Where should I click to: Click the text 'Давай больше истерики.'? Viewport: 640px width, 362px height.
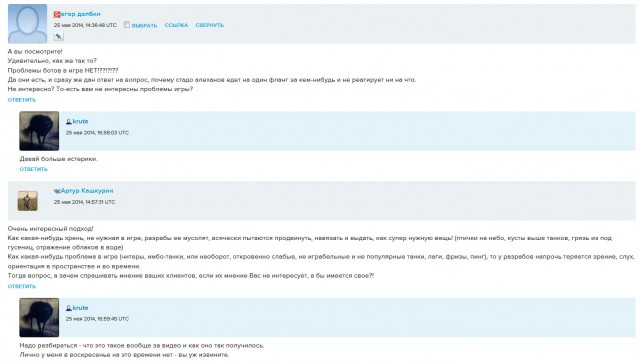coord(59,159)
